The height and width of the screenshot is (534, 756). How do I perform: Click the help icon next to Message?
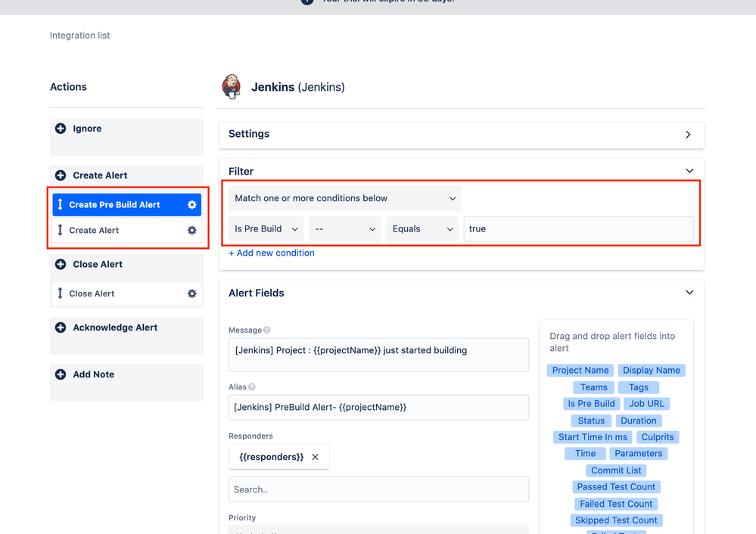point(267,330)
